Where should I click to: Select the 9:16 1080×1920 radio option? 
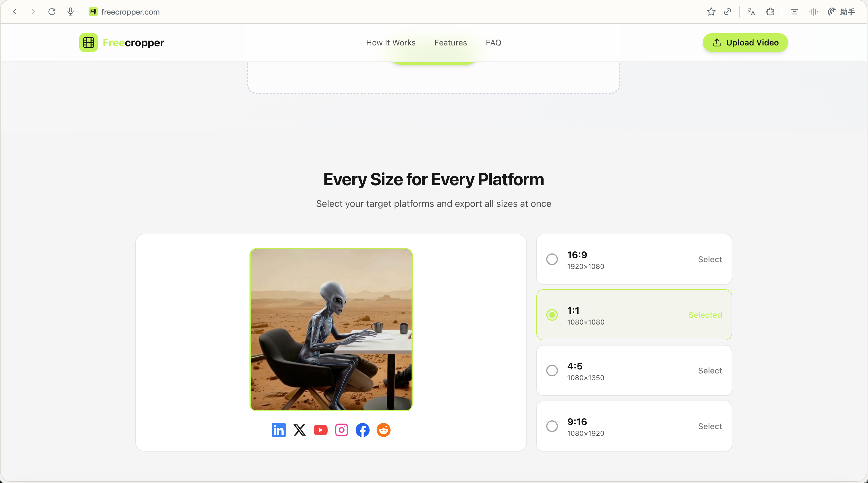click(552, 426)
